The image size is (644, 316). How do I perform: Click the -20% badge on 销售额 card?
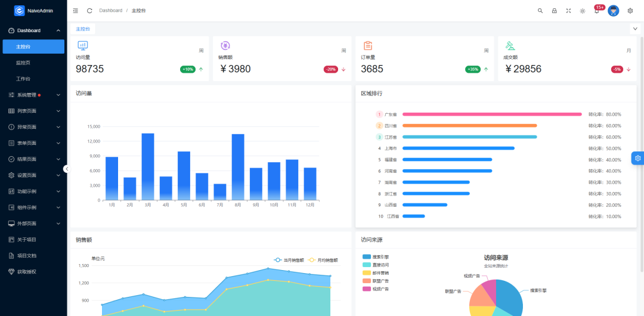point(330,69)
